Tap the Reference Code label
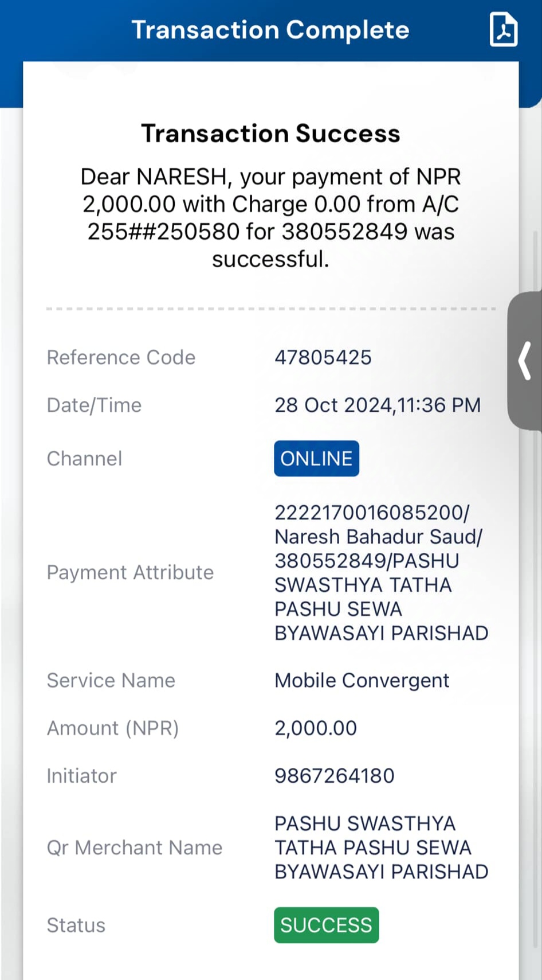 (121, 357)
